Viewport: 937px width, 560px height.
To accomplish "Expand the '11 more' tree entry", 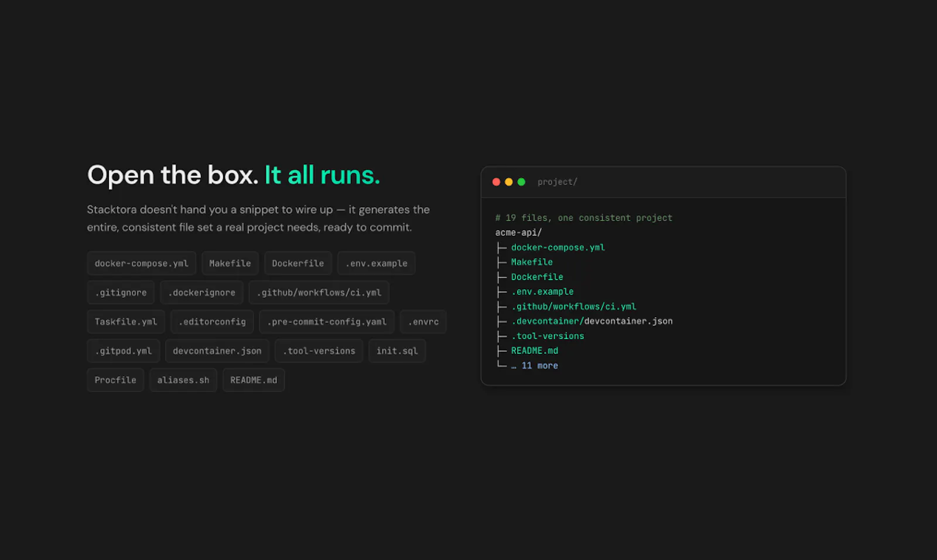I will tap(535, 366).
